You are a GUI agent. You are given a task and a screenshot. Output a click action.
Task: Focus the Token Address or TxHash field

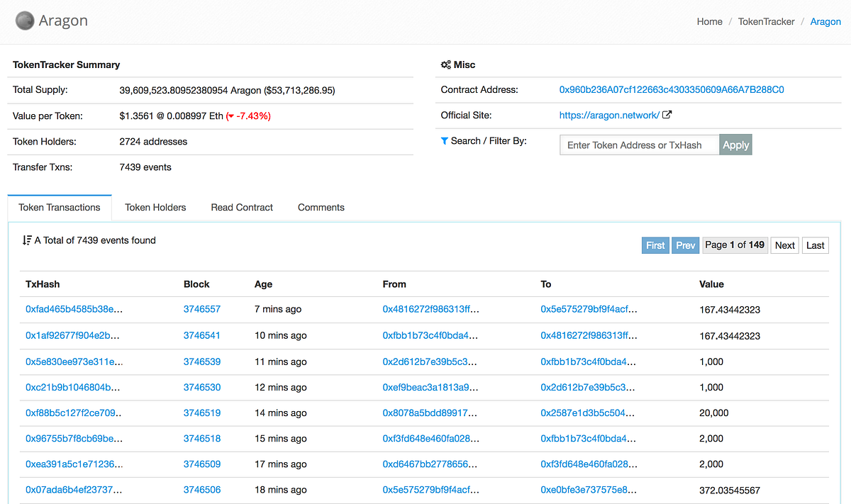pyautogui.click(x=639, y=145)
